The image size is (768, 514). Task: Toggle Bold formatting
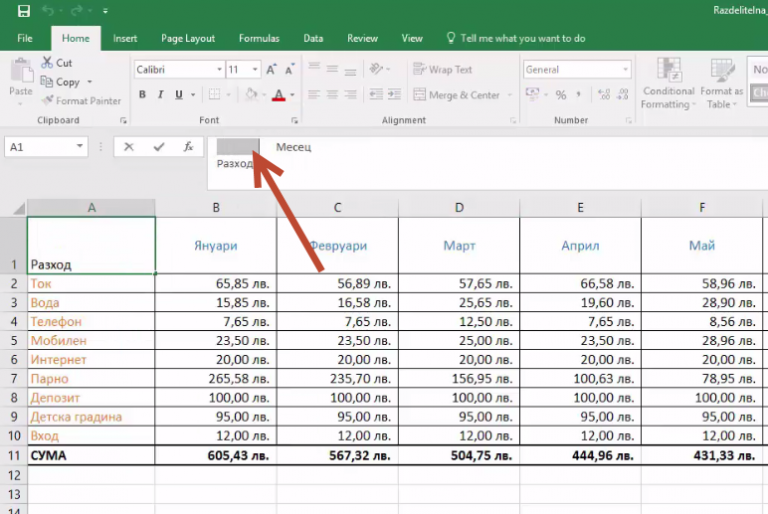[x=143, y=95]
